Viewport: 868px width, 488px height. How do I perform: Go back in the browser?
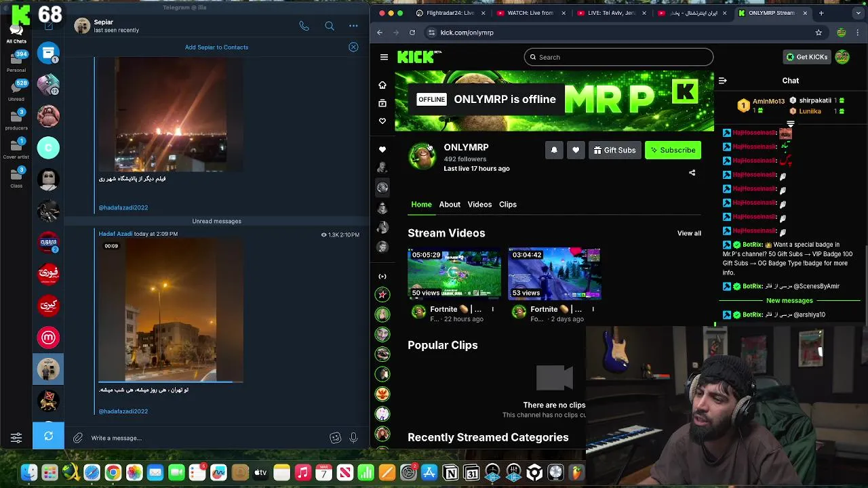(x=380, y=33)
